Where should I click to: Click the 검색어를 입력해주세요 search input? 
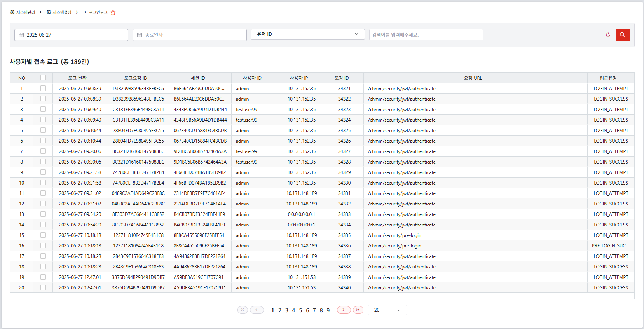click(x=426, y=35)
